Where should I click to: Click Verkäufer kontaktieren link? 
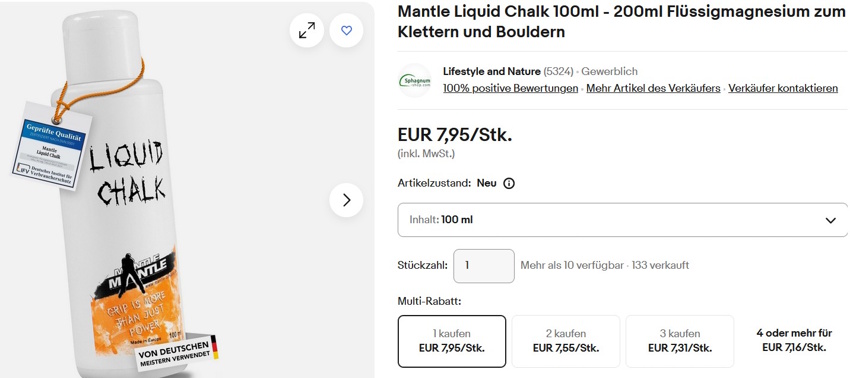pos(783,88)
